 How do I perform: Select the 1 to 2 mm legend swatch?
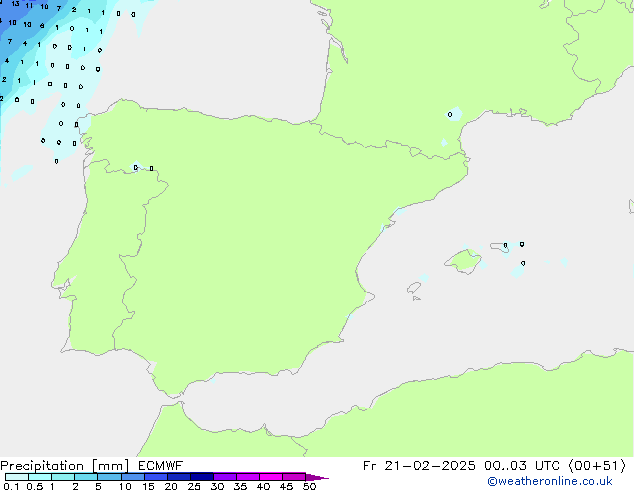(x=63, y=477)
